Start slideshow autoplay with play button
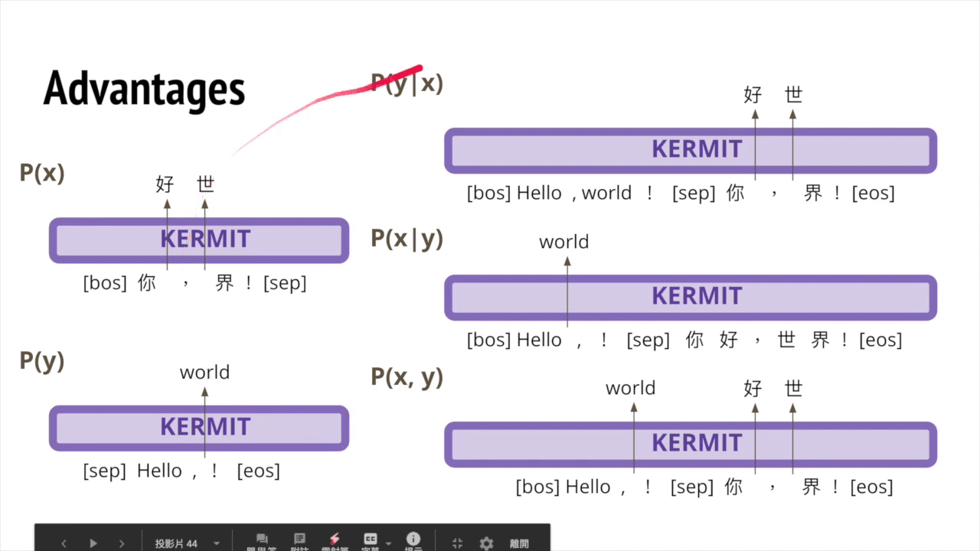 point(93,543)
